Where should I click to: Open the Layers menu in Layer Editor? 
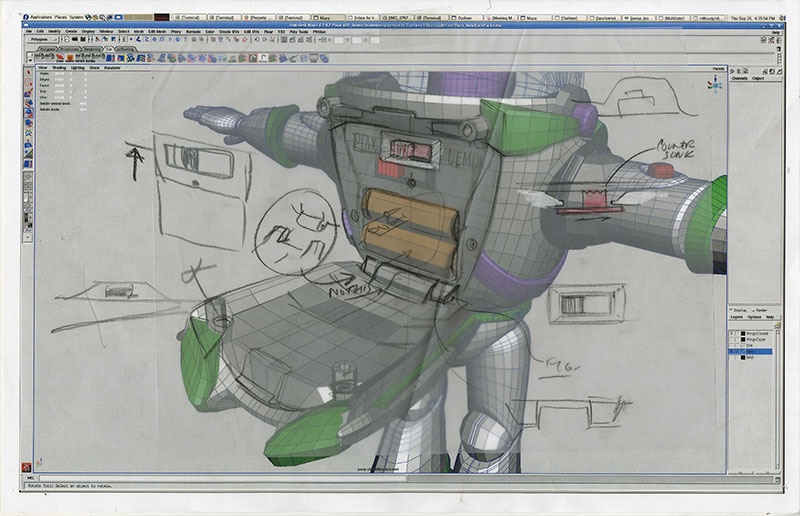coord(737,317)
